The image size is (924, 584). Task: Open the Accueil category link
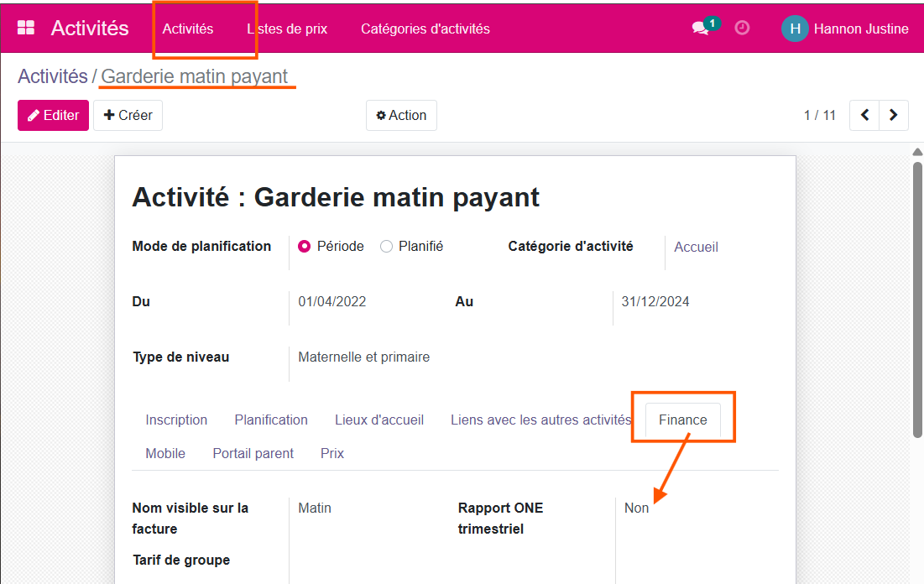[x=696, y=247]
